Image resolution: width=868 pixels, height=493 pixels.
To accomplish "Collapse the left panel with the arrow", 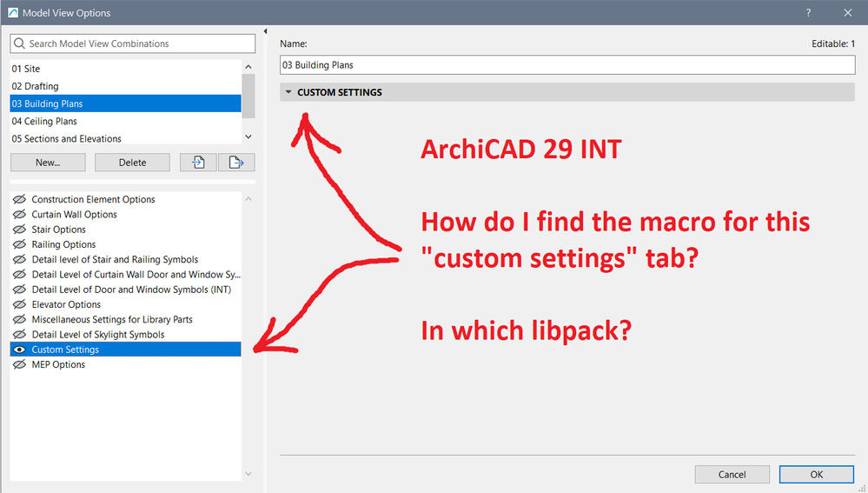I will tap(265, 31).
